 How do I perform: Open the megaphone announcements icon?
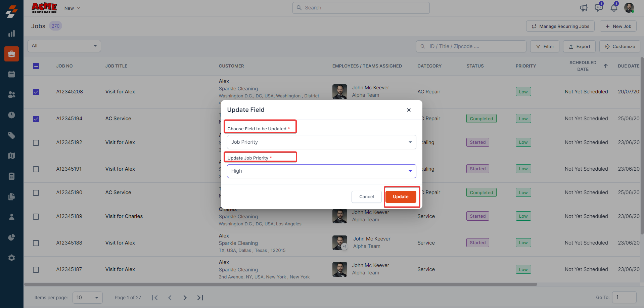[x=584, y=8]
